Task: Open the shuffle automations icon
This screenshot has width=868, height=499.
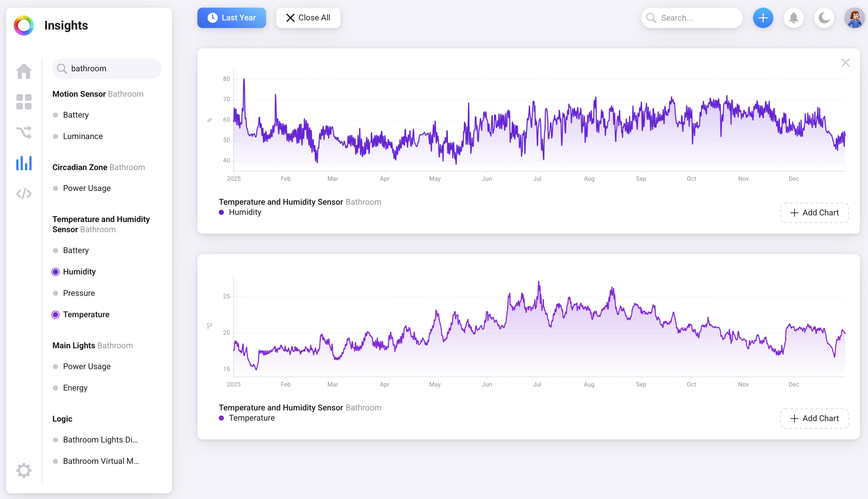Action: (24, 132)
